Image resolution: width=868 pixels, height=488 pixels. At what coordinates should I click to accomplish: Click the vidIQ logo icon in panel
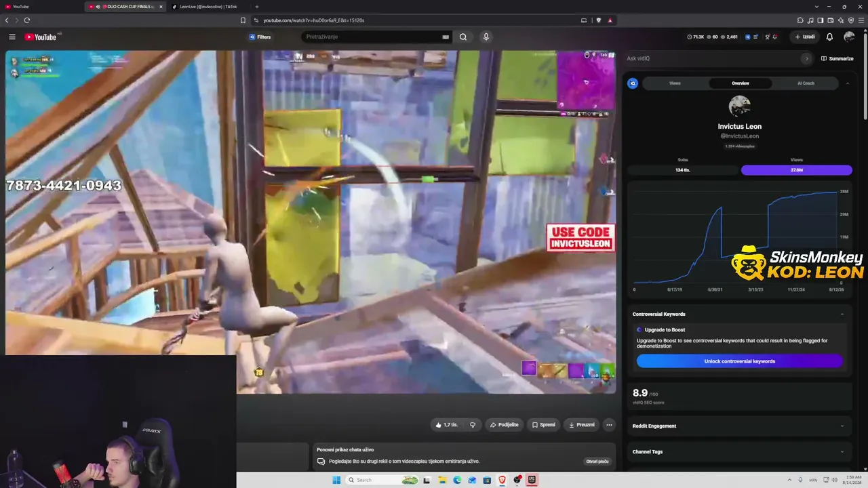point(633,83)
